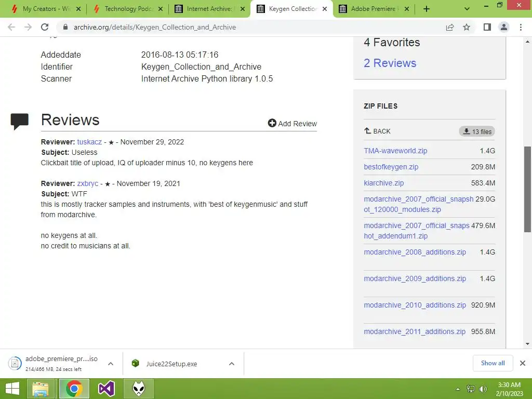
Task: Click the adobe_premiere iso download progress icon
Action: pyautogui.click(x=15, y=363)
